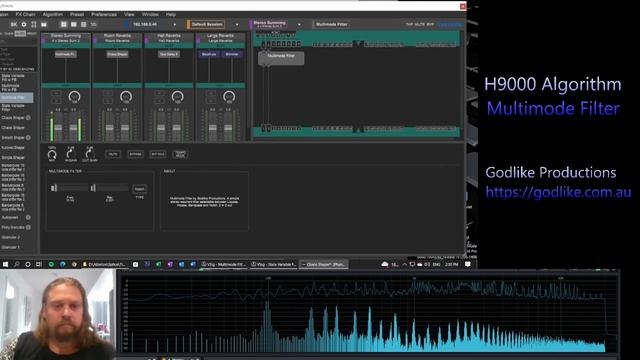Viewport: 640px width, 360px height.
Task: Click the Mix knob in the algorithm panel
Action: point(52,154)
